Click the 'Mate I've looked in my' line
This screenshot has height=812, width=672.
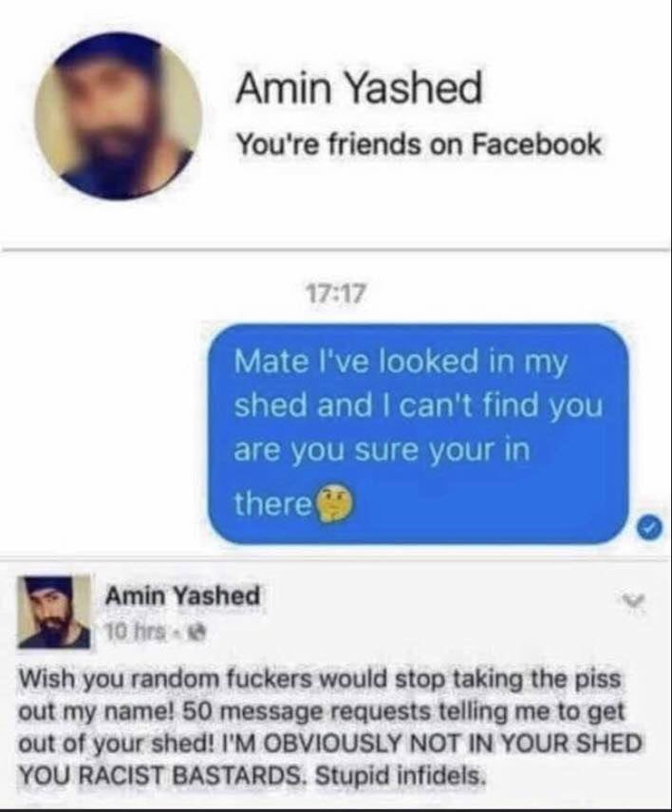[x=401, y=362]
